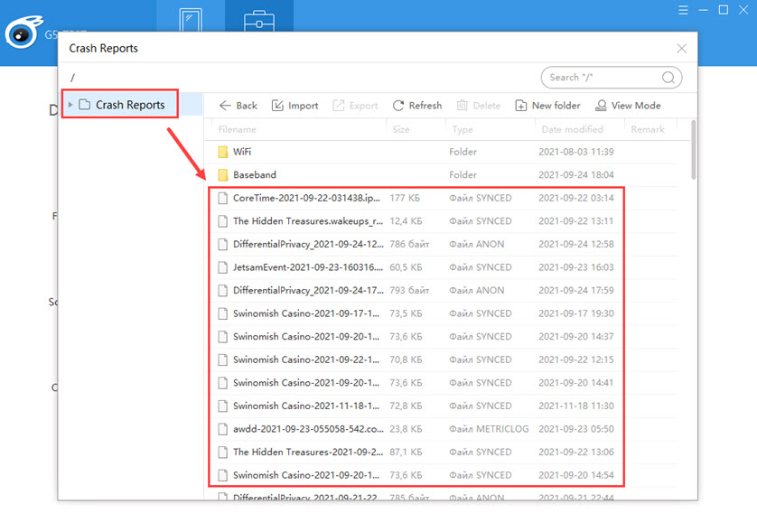The image size is (757, 532).
Task: Expand the Crash Reports tree node
Action: [71, 104]
